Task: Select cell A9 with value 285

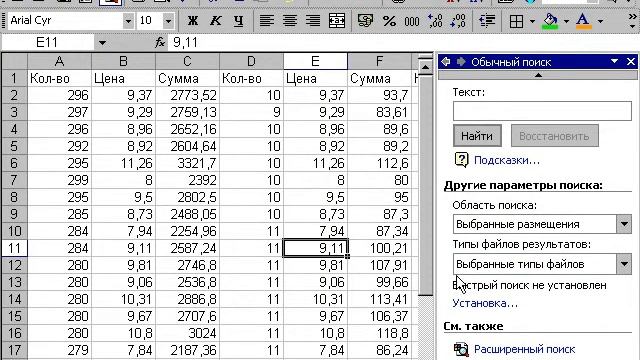Action: click(x=59, y=214)
